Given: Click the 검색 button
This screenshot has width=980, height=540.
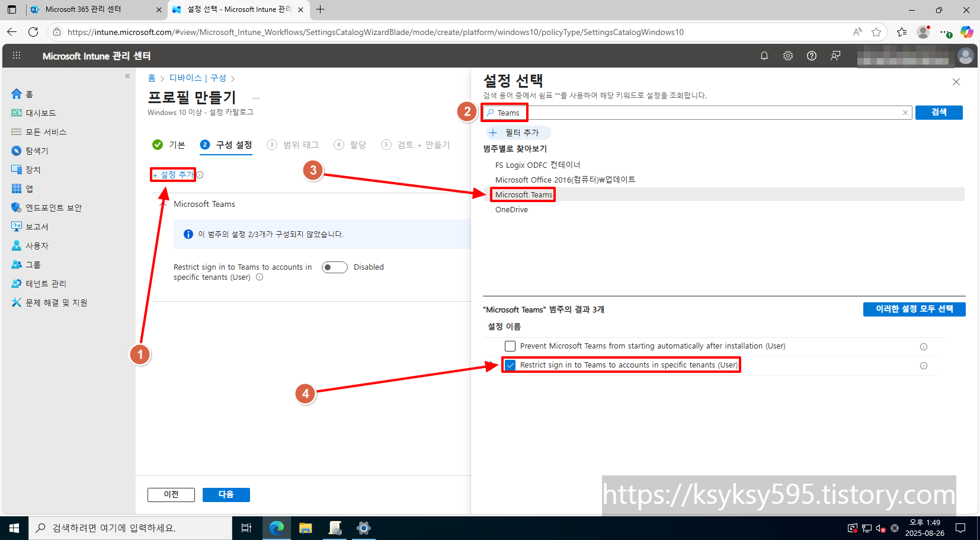Looking at the screenshot, I should 939,113.
